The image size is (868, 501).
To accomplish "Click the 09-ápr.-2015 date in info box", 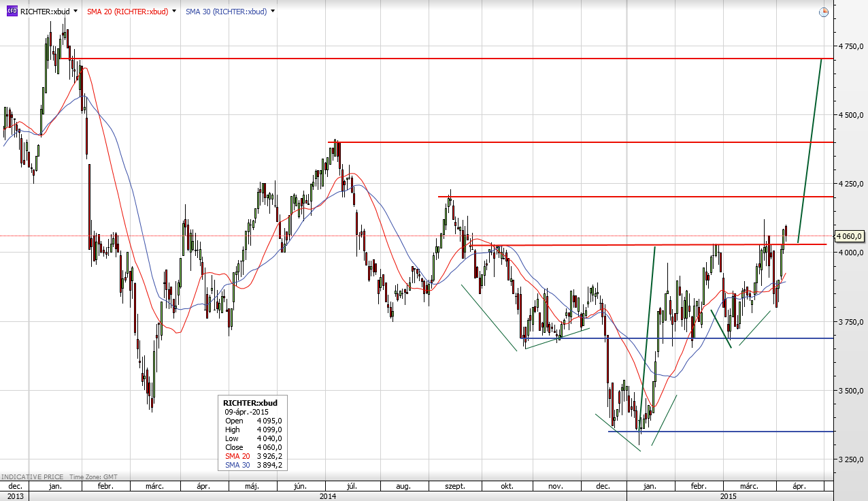I will click(246, 412).
